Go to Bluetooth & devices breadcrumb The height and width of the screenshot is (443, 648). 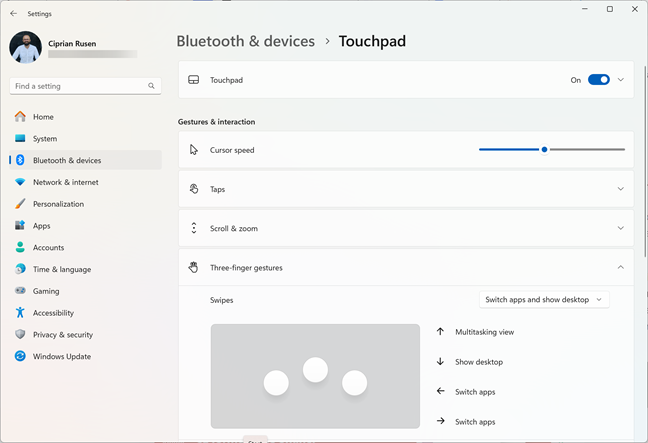tap(245, 41)
